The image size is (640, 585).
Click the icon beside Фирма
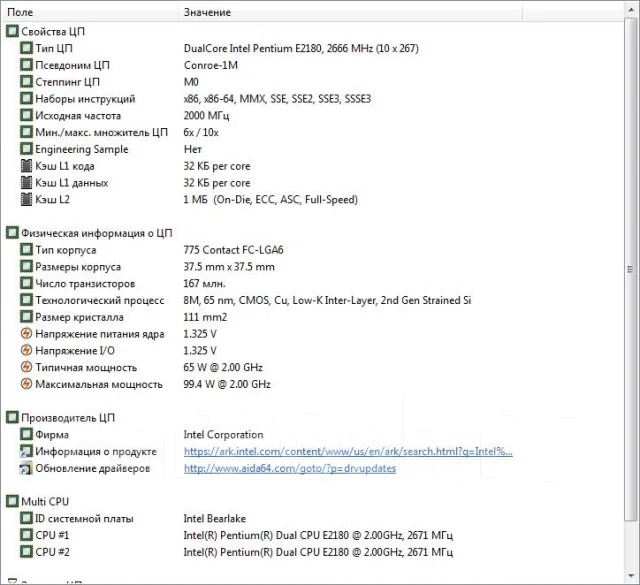tap(26, 434)
